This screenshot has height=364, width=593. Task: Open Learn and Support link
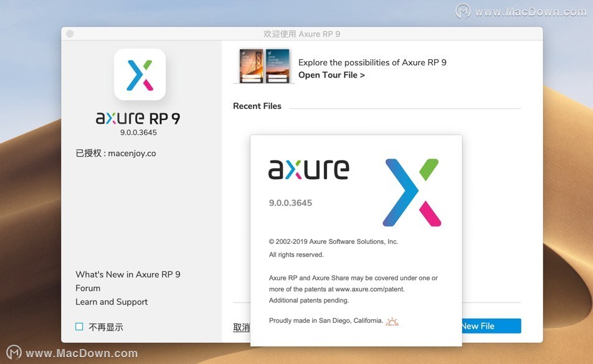pos(111,302)
